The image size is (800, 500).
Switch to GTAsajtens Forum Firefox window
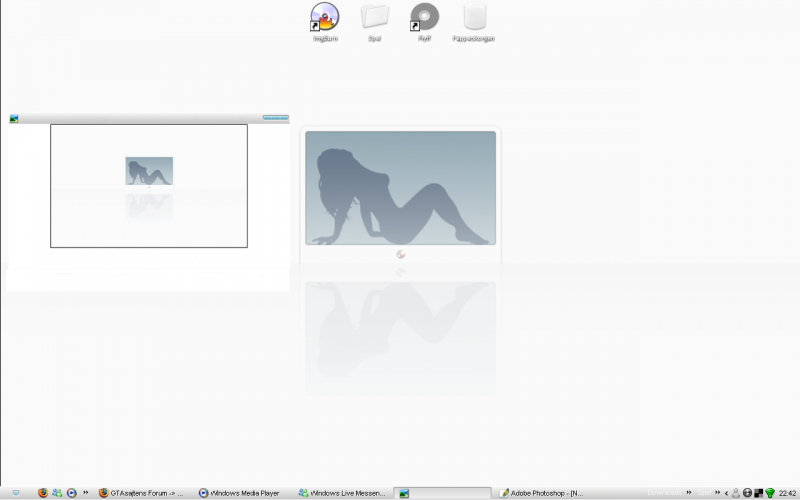tap(144, 493)
